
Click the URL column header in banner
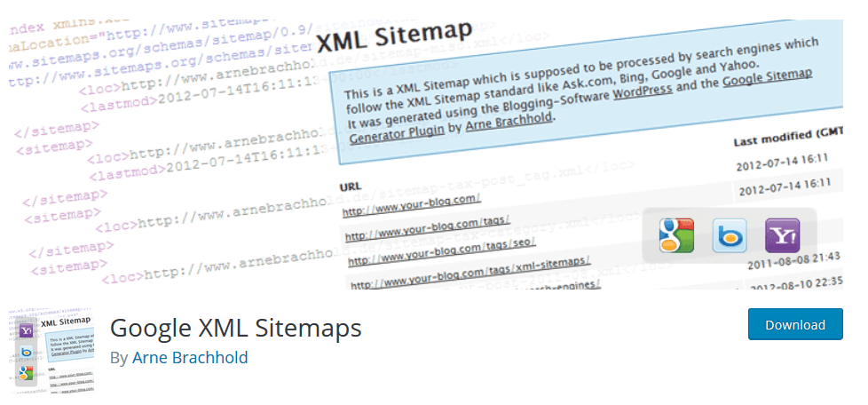click(x=351, y=187)
